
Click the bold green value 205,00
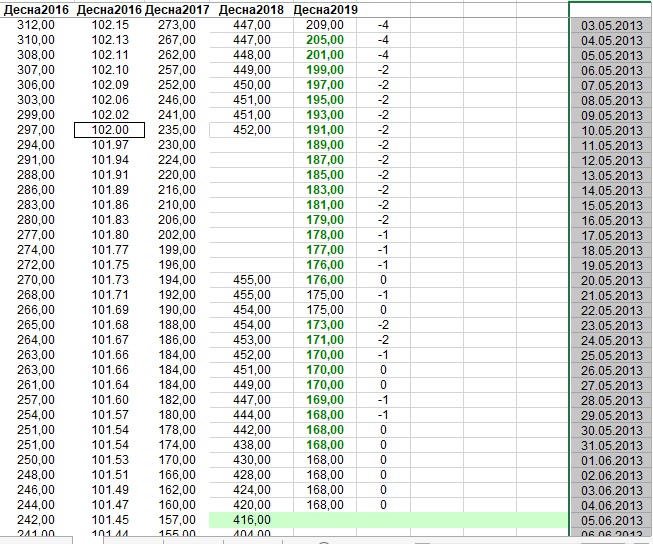[x=325, y=40]
